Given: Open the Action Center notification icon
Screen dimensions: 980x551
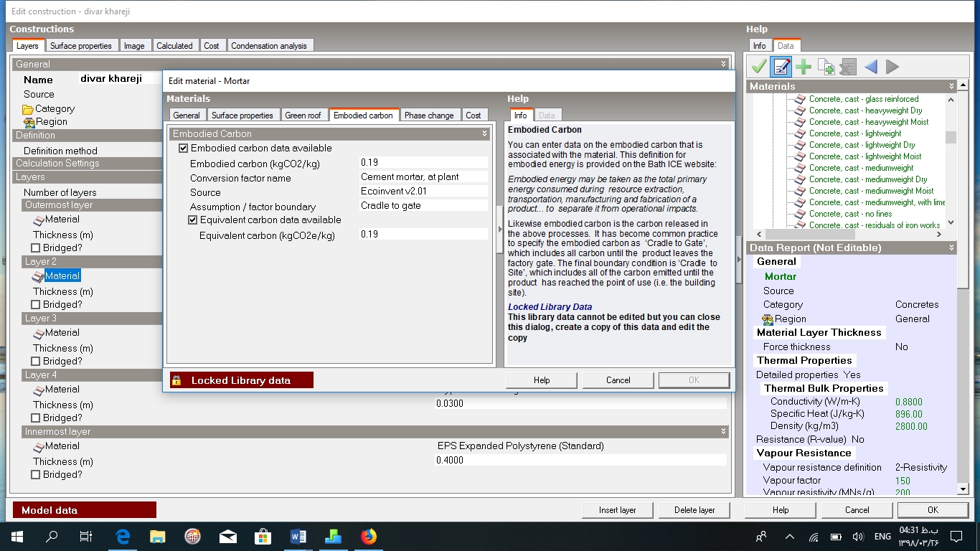Looking at the screenshot, I should [x=956, y=536].
